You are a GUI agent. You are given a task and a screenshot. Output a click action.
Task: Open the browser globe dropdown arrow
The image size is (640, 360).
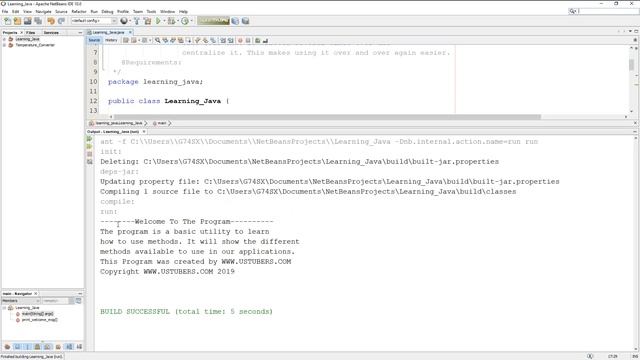(x=130, y=21)
